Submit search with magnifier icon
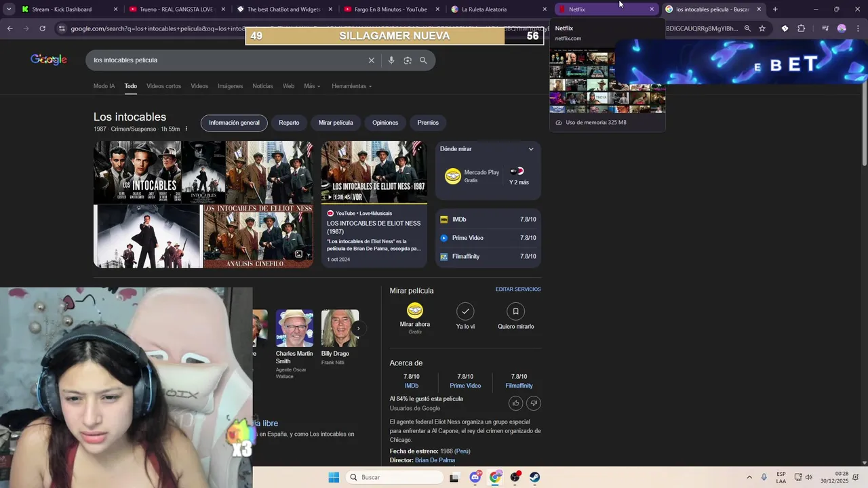Image resolution: width=868 pixels, height=488 pixels. 423,60
